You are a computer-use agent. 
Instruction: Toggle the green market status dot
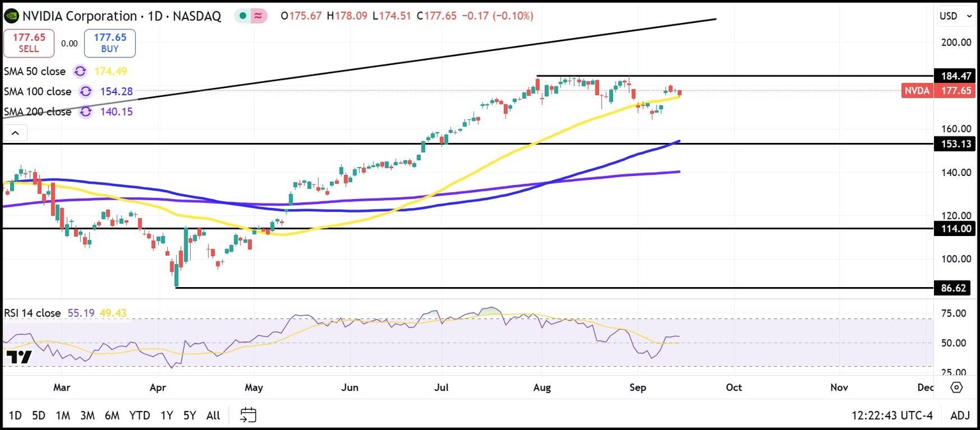click(x=241, y=15)
